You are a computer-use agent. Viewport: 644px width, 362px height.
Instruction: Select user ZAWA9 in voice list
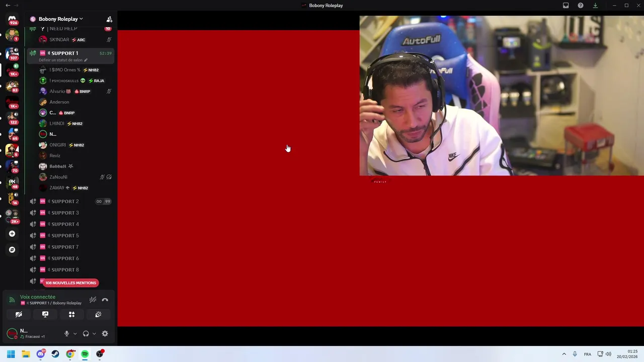[75, 188]
